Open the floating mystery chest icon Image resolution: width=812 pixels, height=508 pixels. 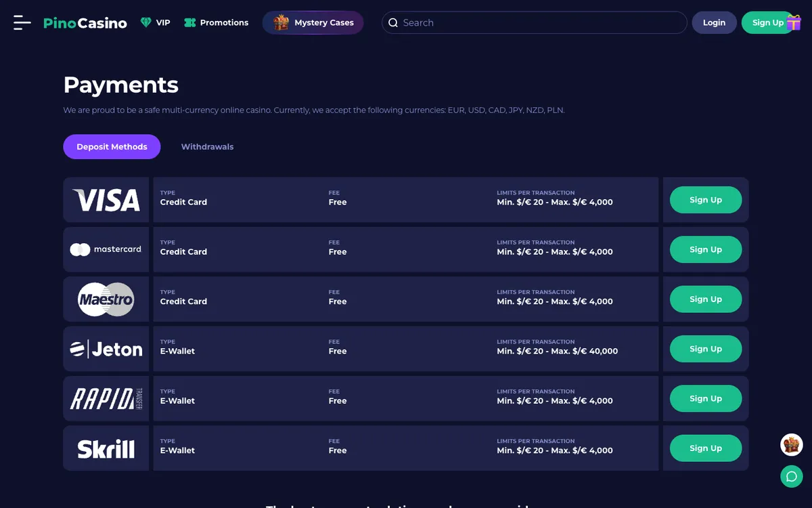click(792, 445)
